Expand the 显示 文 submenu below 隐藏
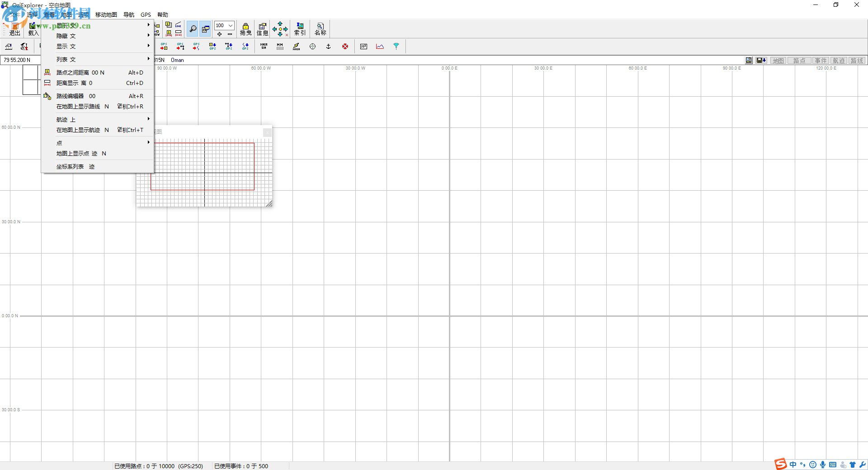The image size is (868, 470). pyautogui.click(x=98, y=46)
